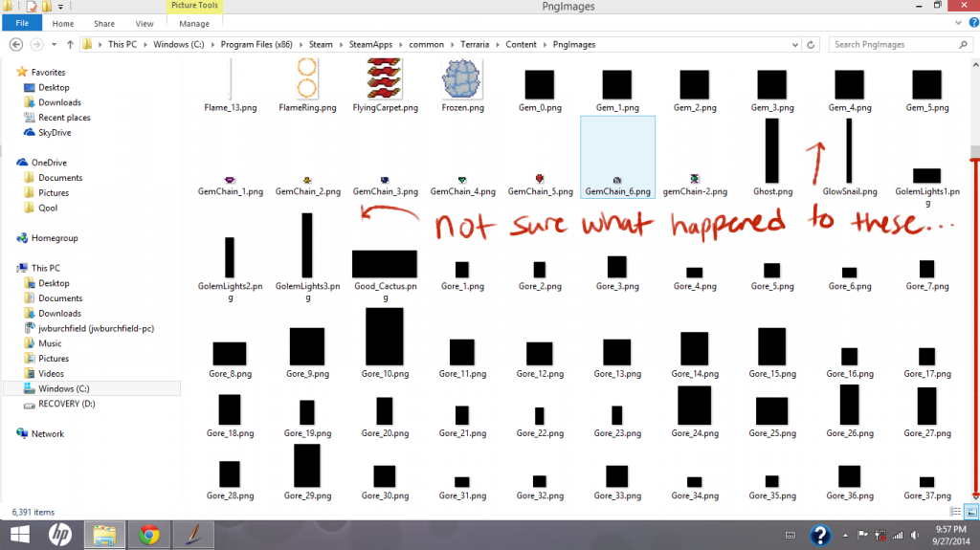Click the taskbar clock 9:57 PM
Screen dimensions: 980x550
pyautogui.click(x=950, y=529)
